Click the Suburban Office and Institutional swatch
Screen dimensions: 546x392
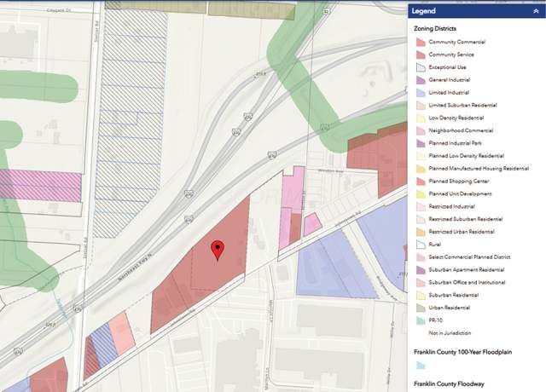(421, 282)
